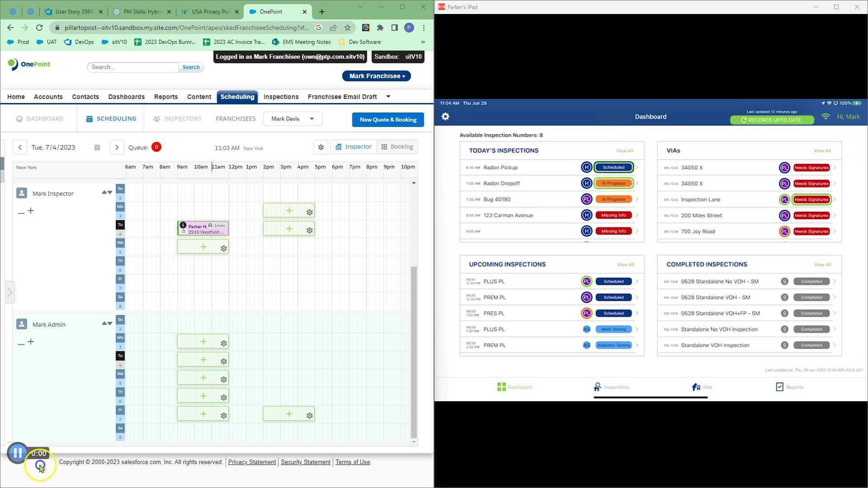Expand the Franchisee Email Draft menu chevron
This screenshot has height=488, width=868.
click(387, 96)
